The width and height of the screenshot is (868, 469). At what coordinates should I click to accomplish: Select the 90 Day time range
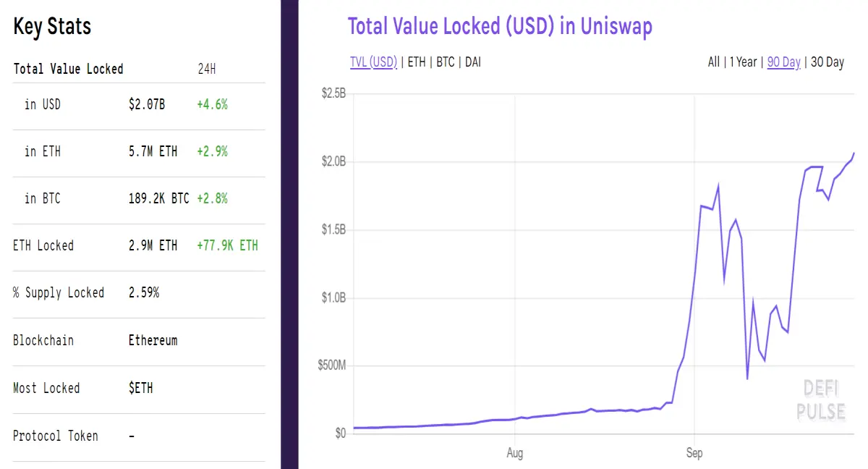coord(784,62)
